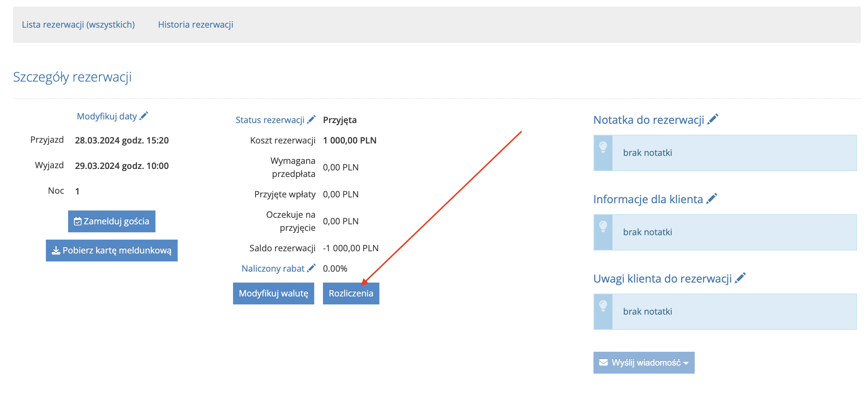868x394 pixels.
Task: Click the pencil icon next to Naliczony rabat
Action: pos(311,268)
